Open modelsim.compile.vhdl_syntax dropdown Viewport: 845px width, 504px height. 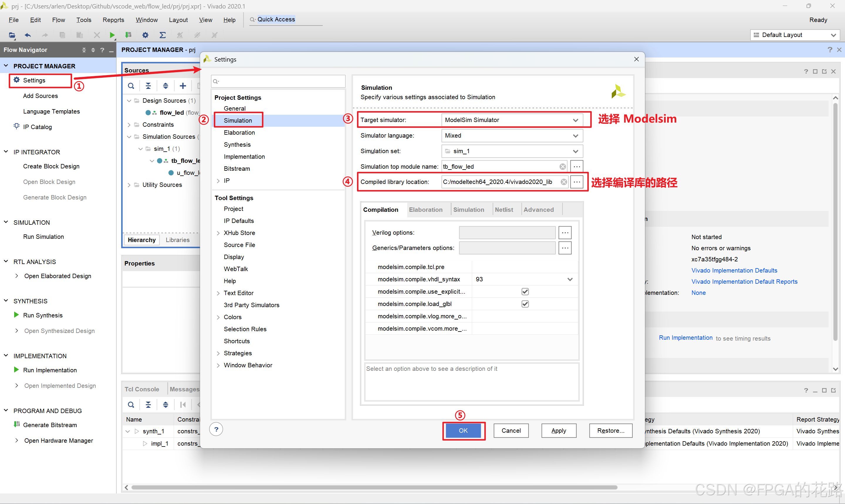tap(570, 279)
